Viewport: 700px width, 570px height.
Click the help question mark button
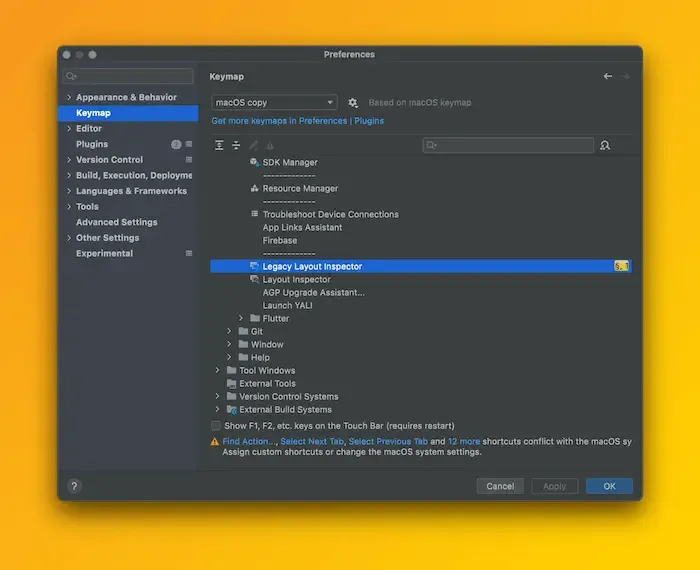pyautogui.click(x=74, y=486)
